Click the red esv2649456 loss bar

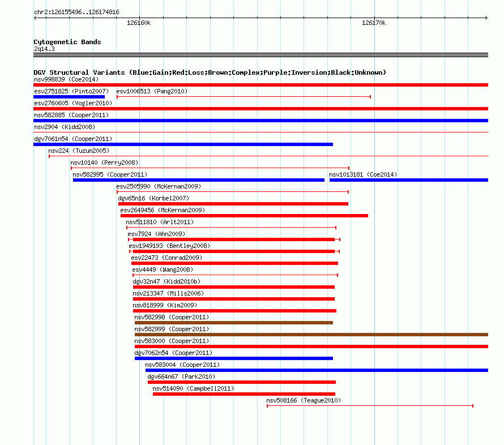[x=244, y=216]
